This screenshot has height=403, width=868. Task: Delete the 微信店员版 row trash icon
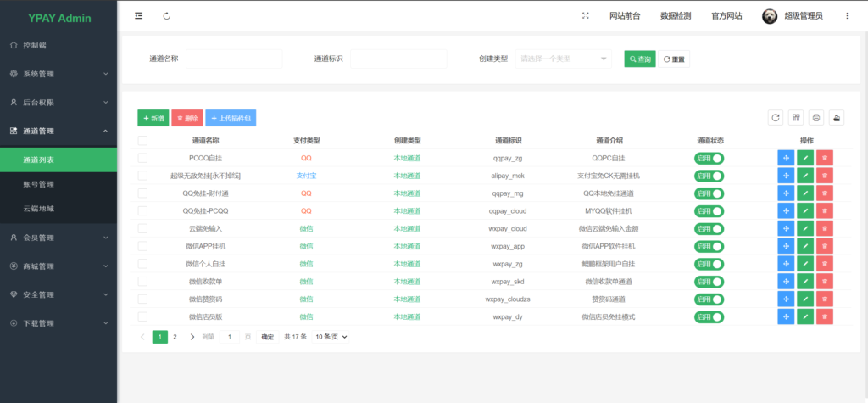824,317
